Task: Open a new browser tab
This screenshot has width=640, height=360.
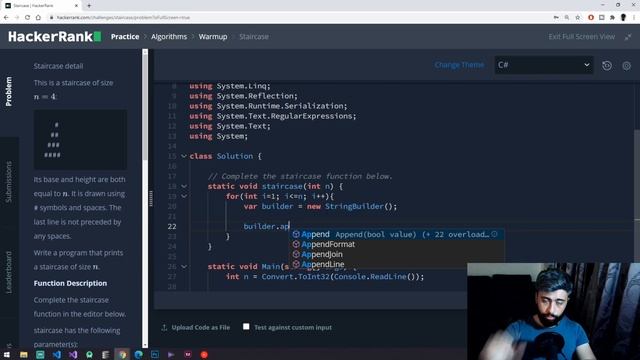Action: 89,6
